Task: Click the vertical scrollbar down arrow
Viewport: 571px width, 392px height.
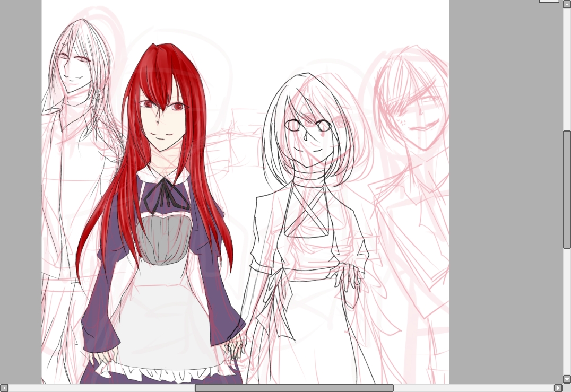Action: pos(567,379)
